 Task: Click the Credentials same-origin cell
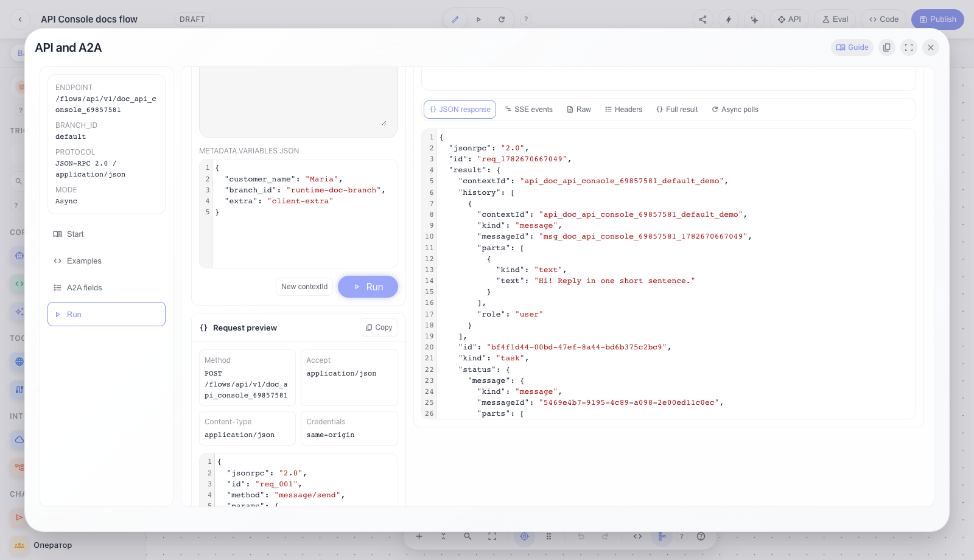pyautogui.click(x=349, y=429)
